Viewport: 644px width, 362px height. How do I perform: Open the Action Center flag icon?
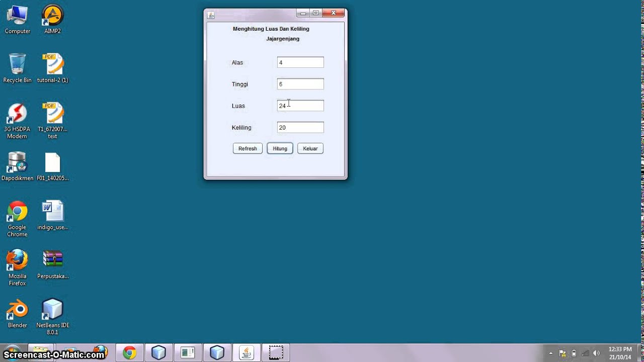tap(562, 353)
